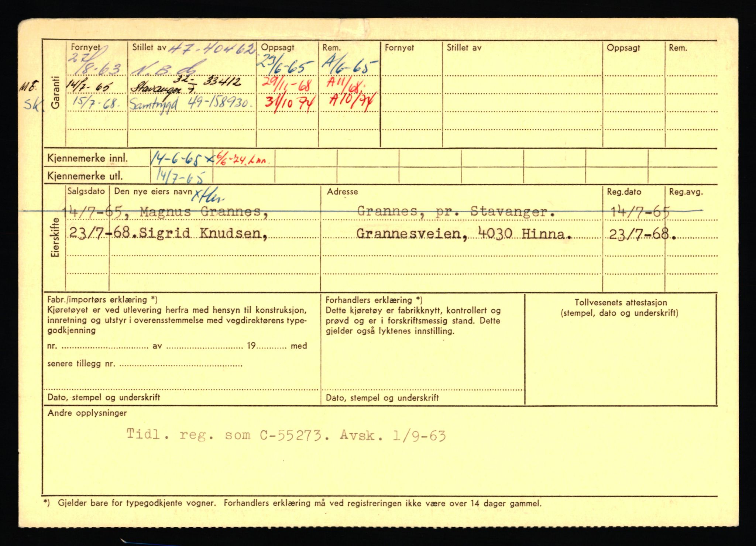Click the 'Tollvesenets attestasjon' heading

tap(621, 302)
